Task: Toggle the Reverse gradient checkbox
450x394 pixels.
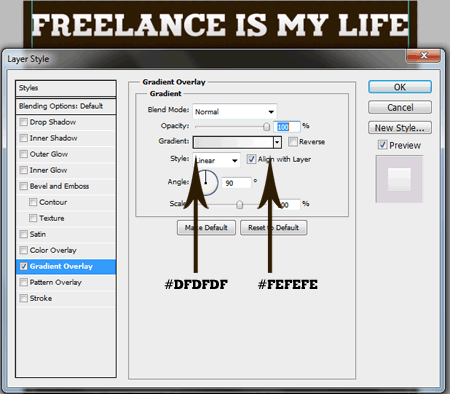Action: tap(293, 142)
